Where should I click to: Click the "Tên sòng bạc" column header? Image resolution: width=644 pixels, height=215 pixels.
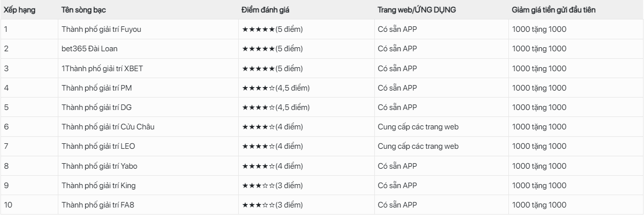point(83,10)
